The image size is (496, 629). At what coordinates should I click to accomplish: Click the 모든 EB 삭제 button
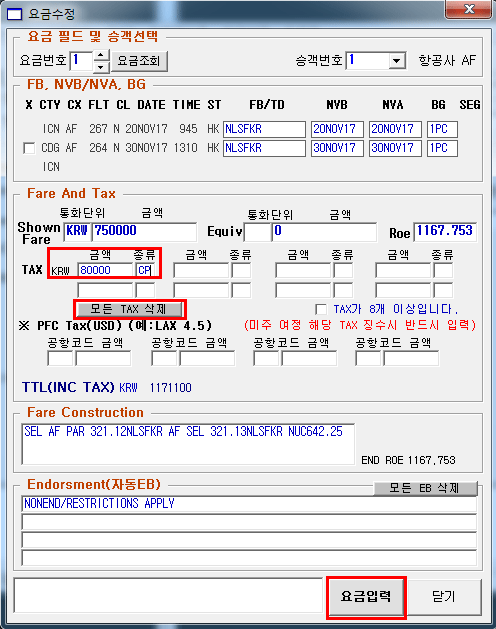[425, 488]
